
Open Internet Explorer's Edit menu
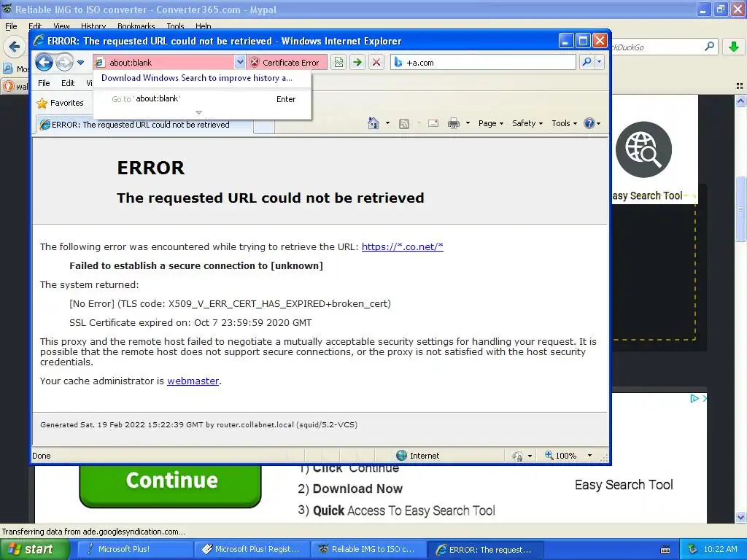(68, 83)
